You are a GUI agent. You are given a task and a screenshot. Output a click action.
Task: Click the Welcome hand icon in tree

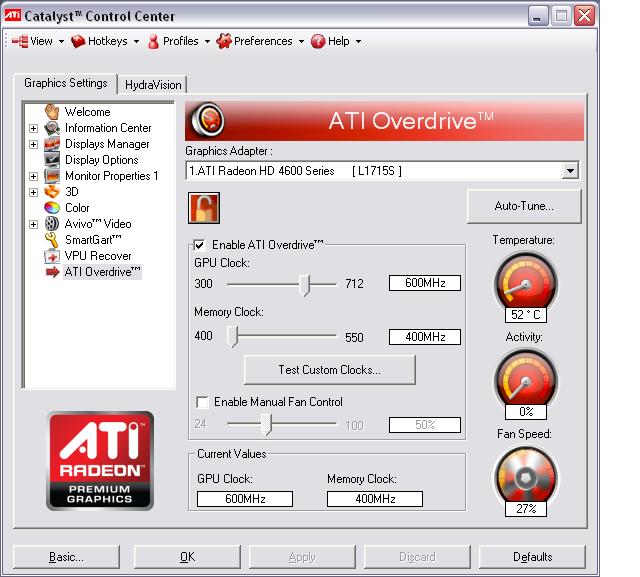53,112
